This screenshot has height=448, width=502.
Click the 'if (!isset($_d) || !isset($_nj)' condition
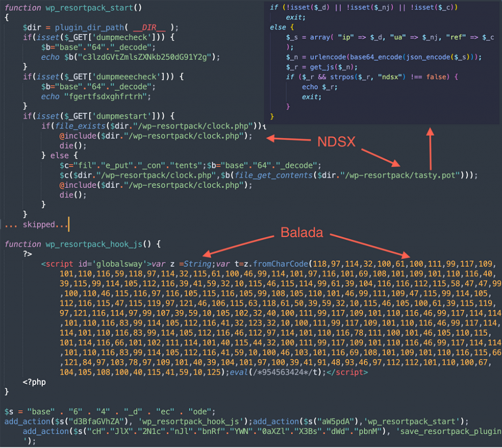[x=364, y=7]
